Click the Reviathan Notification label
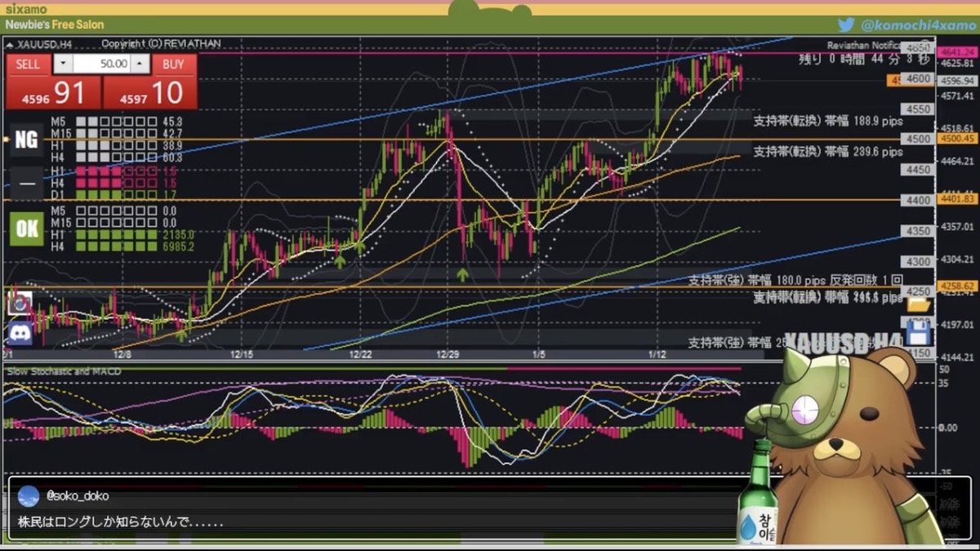Screen dimensions: 980x551 [x=862, y=45]
